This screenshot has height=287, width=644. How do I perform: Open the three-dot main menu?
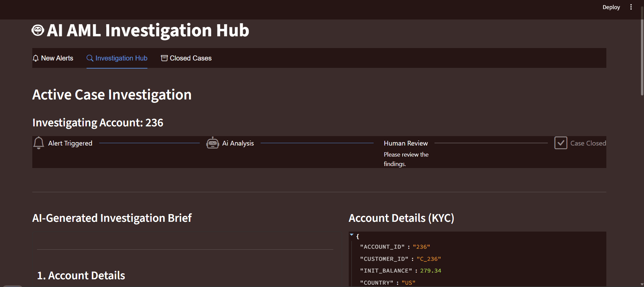click(631, 7)
